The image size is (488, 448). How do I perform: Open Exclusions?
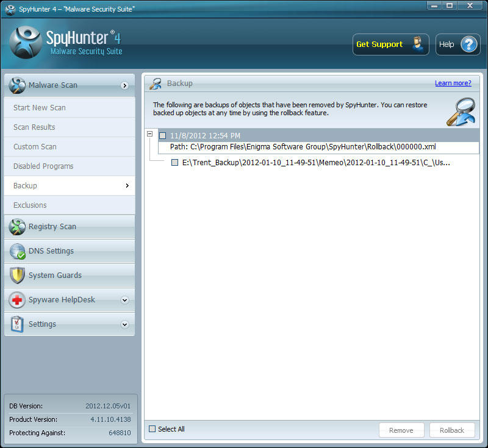70,205
